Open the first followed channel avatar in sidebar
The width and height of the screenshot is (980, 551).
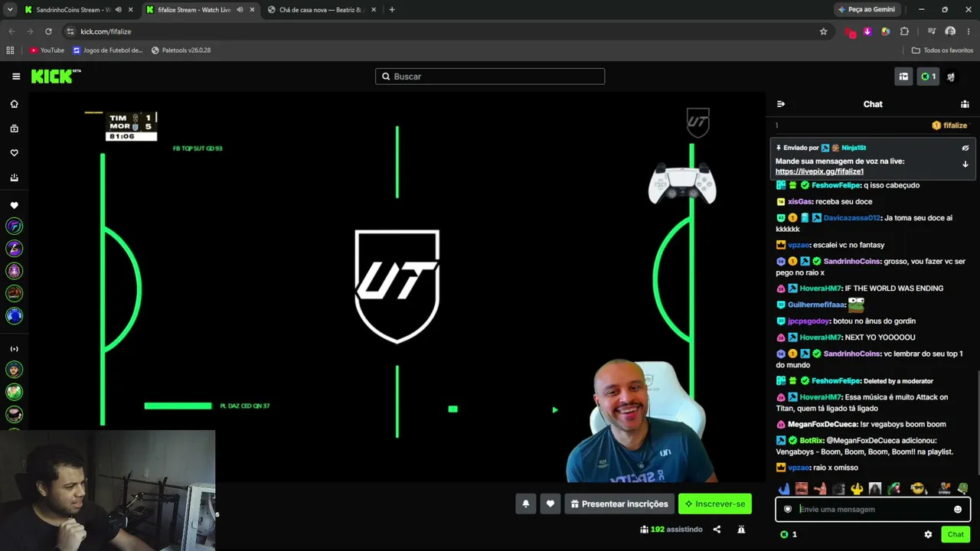(14, 227)
